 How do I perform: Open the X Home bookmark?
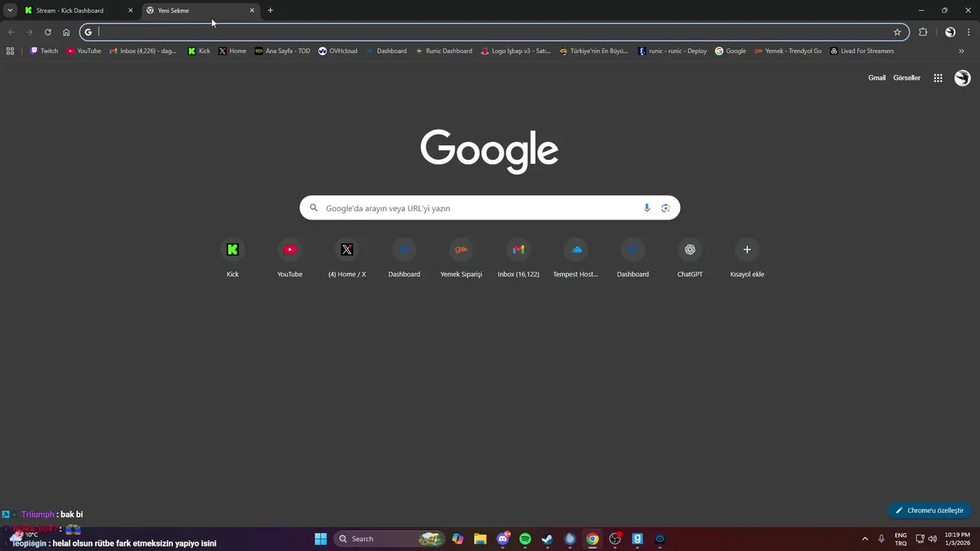[233, 51]
